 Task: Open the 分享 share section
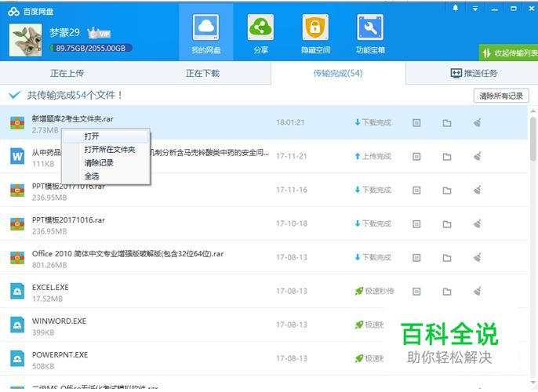pyautogui.click(x=260, y=34)
